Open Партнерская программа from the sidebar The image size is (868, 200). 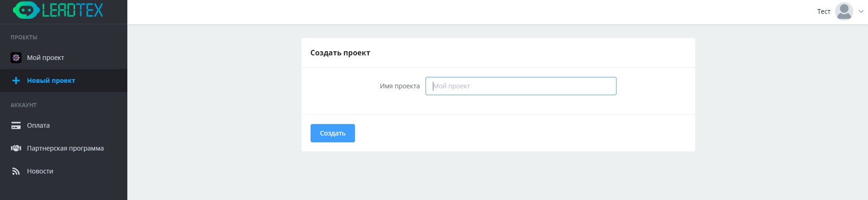tap(65, 148)
